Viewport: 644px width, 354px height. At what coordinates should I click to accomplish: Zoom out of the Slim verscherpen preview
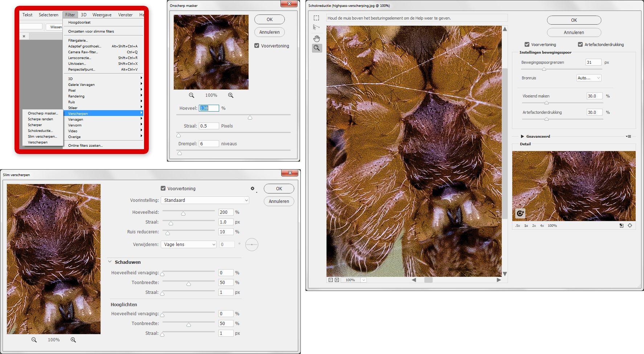click(34, 340)
